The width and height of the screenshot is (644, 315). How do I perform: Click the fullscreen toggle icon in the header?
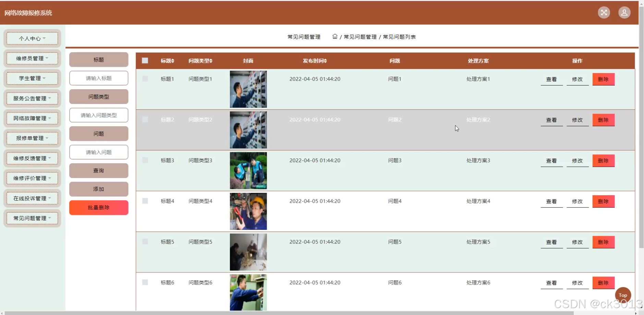pyautogui.click(x=604, y=12)
